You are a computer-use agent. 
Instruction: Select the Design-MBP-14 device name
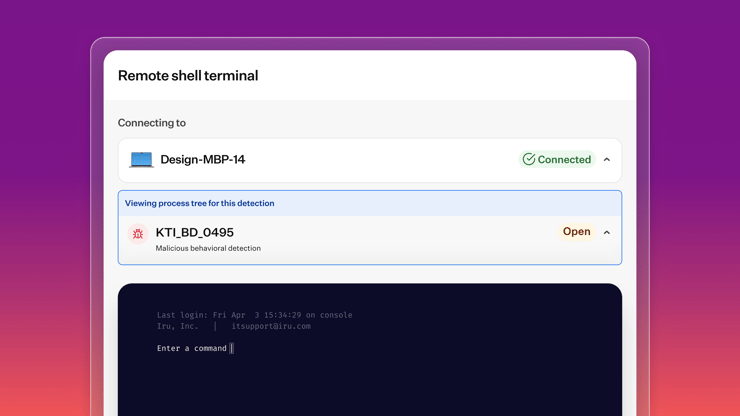tap(202, 159)
